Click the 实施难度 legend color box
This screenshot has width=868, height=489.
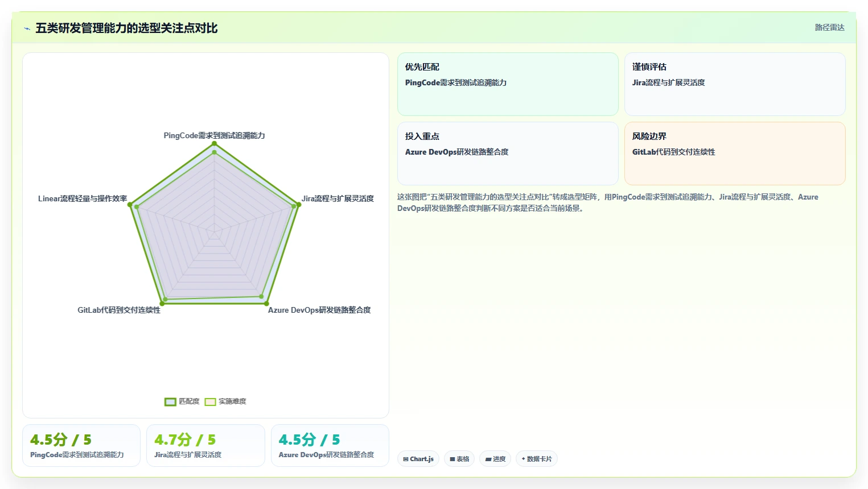point(210,401)
